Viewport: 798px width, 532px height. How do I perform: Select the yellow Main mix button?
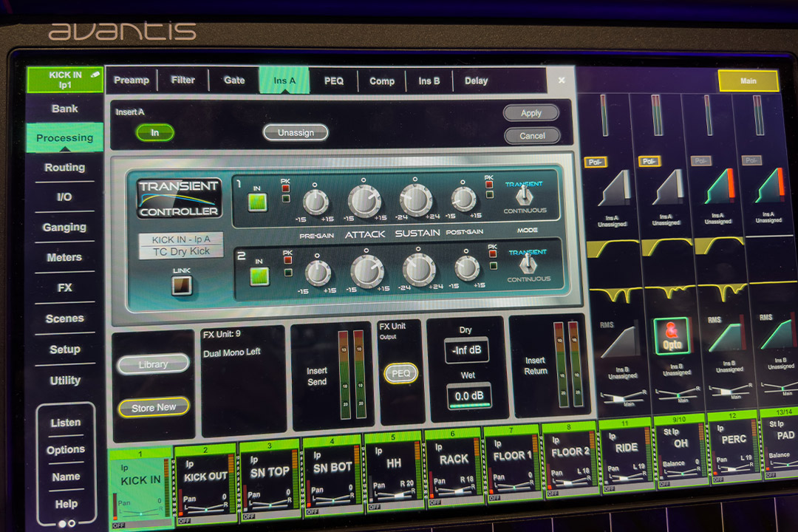pos(748,81)
